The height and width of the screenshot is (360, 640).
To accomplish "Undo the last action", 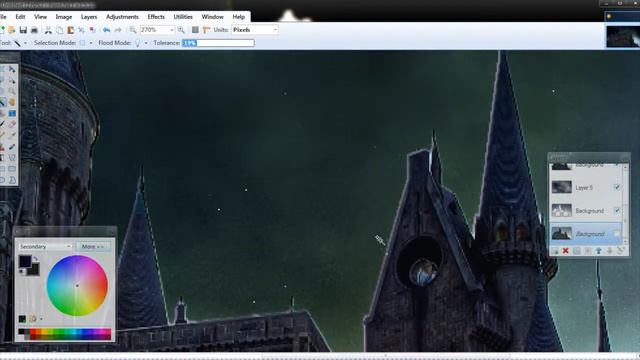I will [x=107, y=30].
